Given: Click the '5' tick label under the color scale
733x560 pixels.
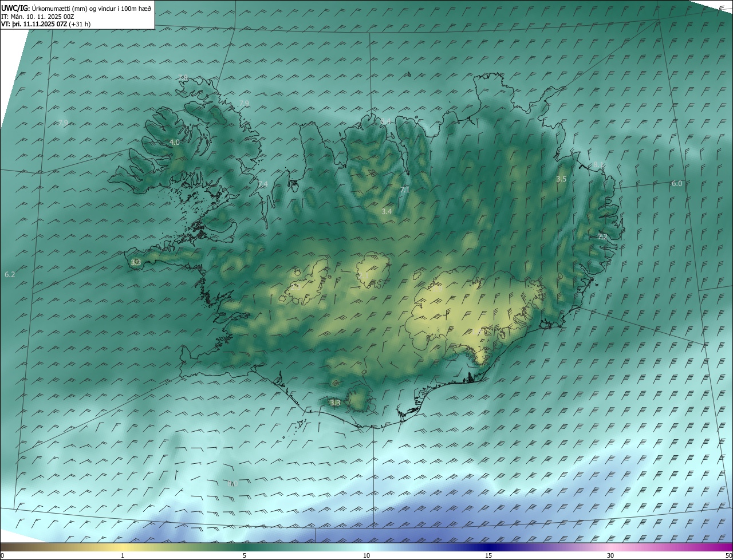Looking at the screenshot, I should pyautogui.click(x=245, y=555).
